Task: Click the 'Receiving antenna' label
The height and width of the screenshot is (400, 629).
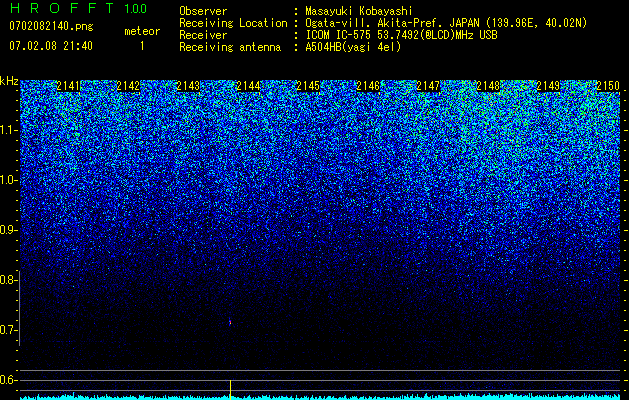Action: point(230,47)
